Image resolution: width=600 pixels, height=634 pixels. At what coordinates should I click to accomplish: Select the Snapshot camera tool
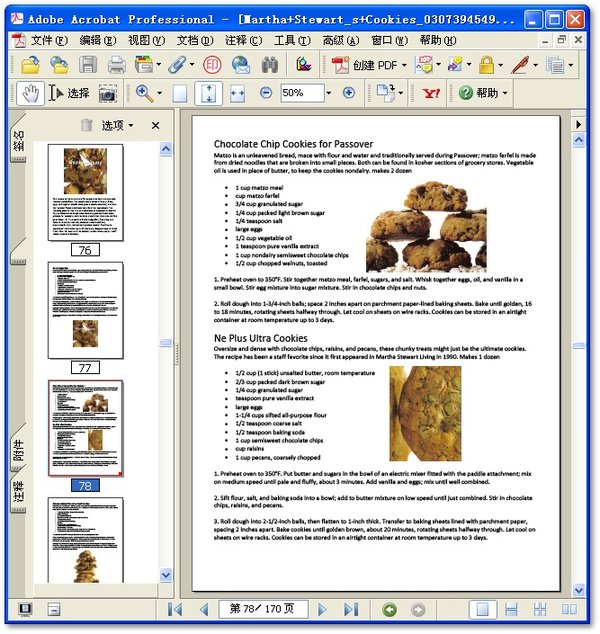point(108,94)
